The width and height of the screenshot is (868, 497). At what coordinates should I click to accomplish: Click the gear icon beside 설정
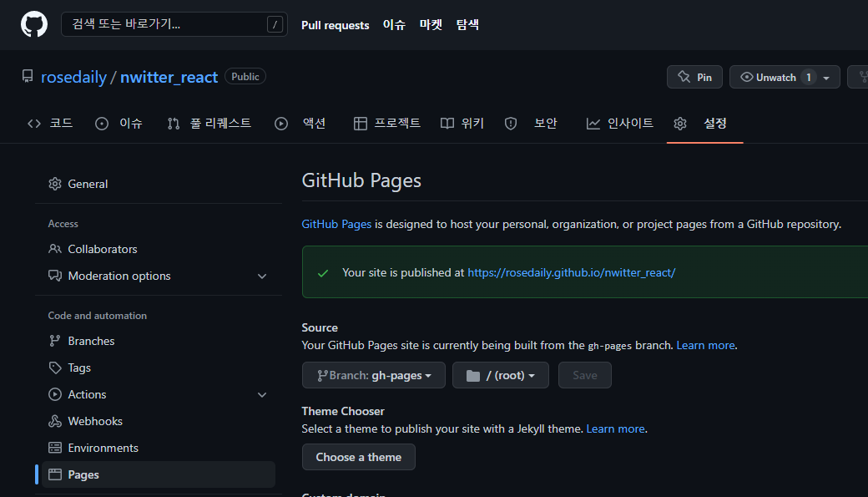point(680,124)
